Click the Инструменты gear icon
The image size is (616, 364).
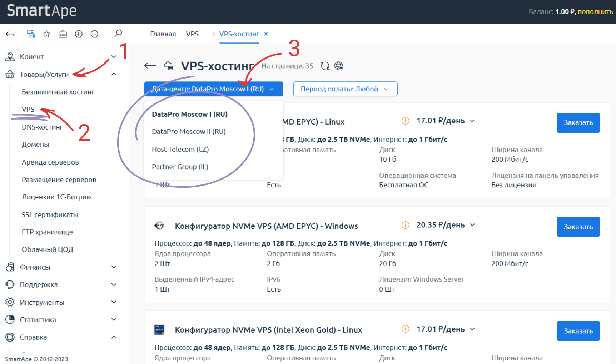point(10,302)
